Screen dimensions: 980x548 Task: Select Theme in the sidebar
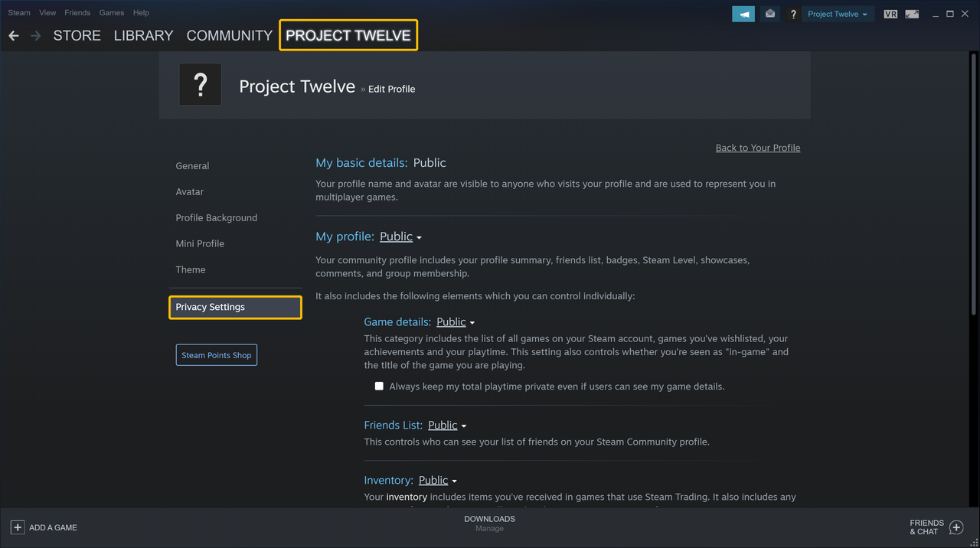click(x=191, y=270)
